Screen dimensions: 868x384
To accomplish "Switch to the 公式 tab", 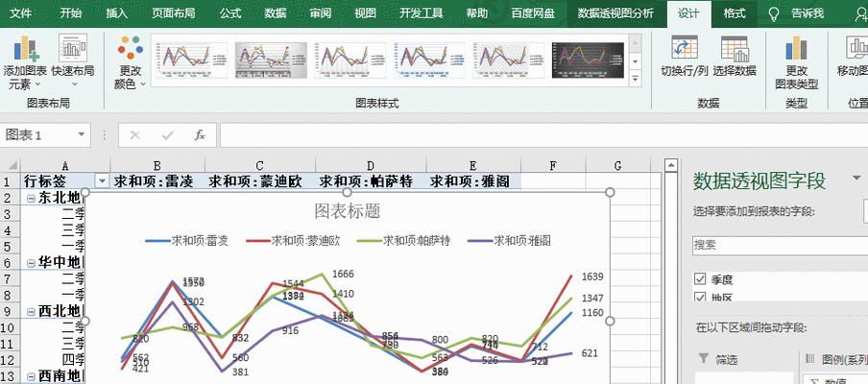I will point(230,13).
